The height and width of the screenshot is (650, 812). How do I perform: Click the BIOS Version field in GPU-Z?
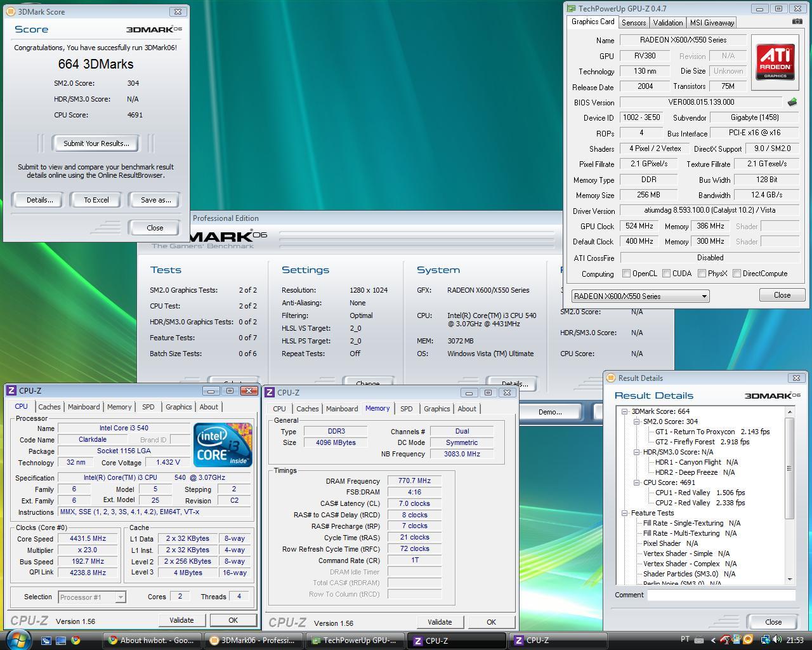pyautogui.click(x=701, y=102)
